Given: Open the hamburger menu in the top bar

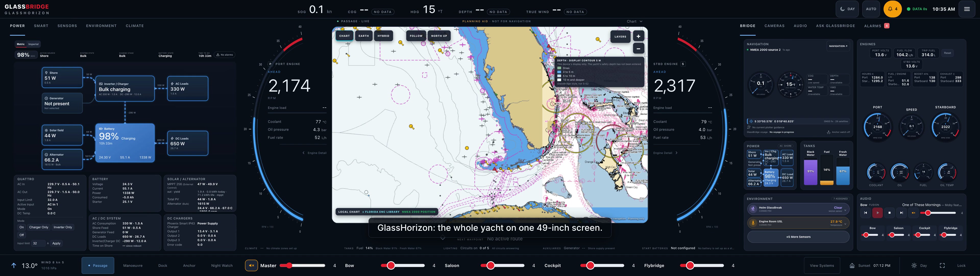Looking at the screenshot, I should pyautogui.click(x=967, y=9).
